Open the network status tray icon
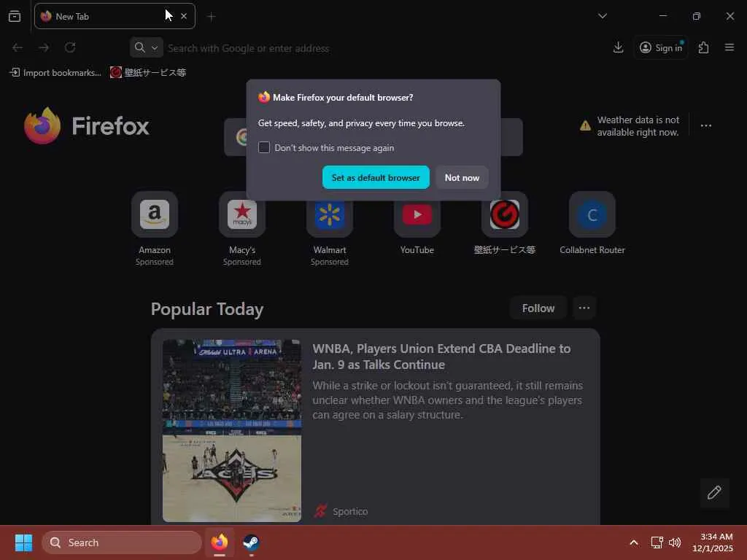The height and width of the screenshot is (560, 747). 657,542
